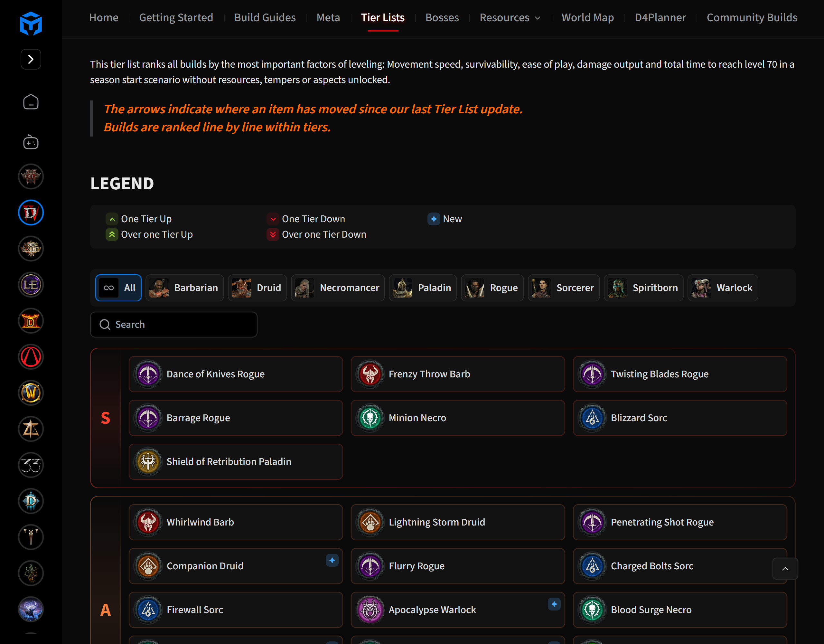Image resolution: width=824 pixels, height=644 pixels.
Task: Filter the tier list by Barbarian
Action: pos(184,288)
